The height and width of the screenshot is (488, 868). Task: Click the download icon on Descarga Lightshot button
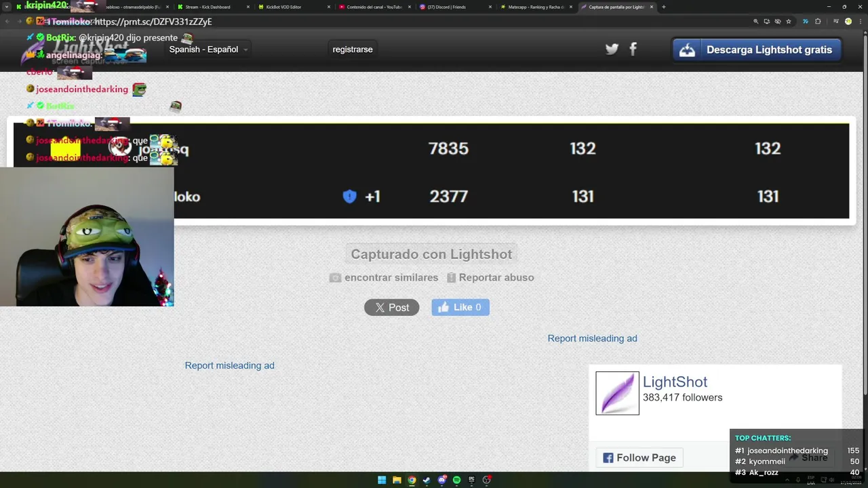688,49
